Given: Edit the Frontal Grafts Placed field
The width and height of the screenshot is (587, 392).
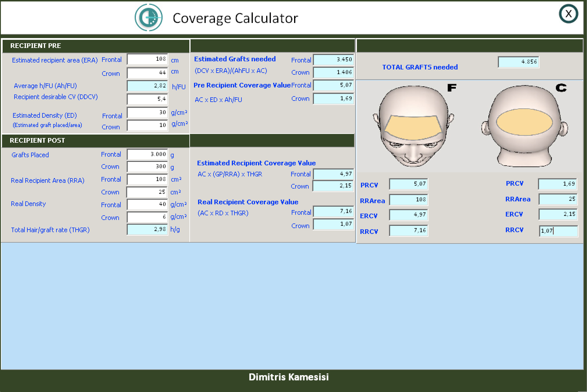Looking at the screenshot, I should click(147, 154).
